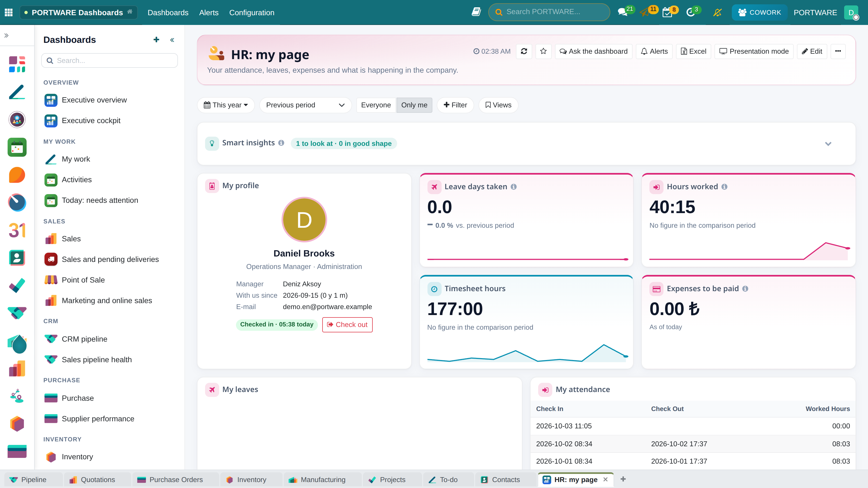This screenshot has height=488, width=868.
Task: Click the dashboards sidebar Search field
Action: click(110, 61)
